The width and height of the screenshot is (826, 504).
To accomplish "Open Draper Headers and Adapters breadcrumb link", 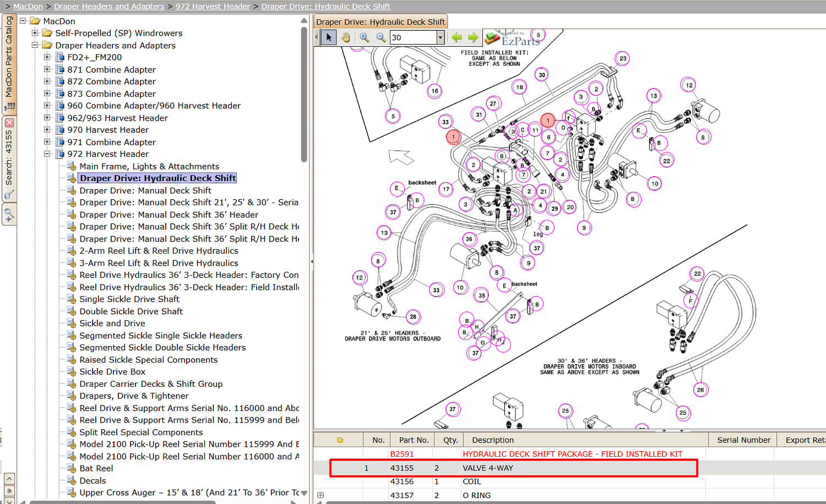I will 109,7.
